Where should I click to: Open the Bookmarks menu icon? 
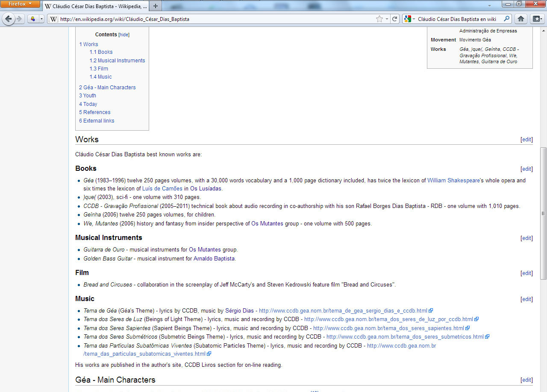pyautogui.click(x=536, y=19)
